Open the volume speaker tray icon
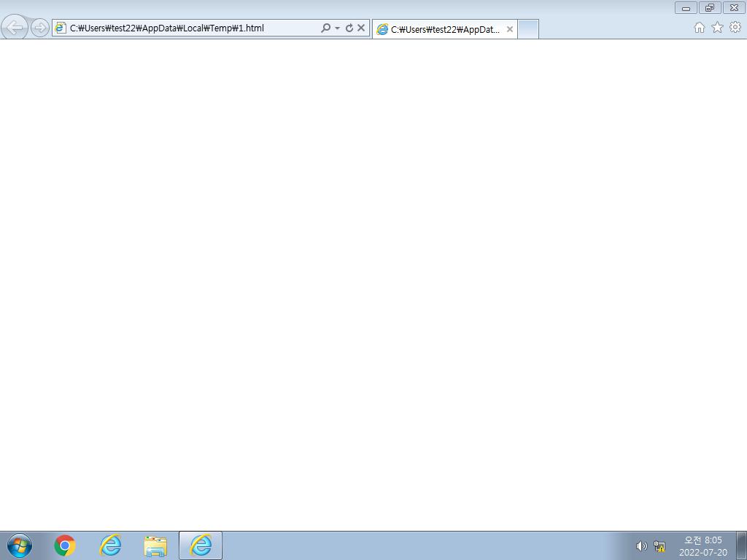747x560 pixels. [642, 546]
